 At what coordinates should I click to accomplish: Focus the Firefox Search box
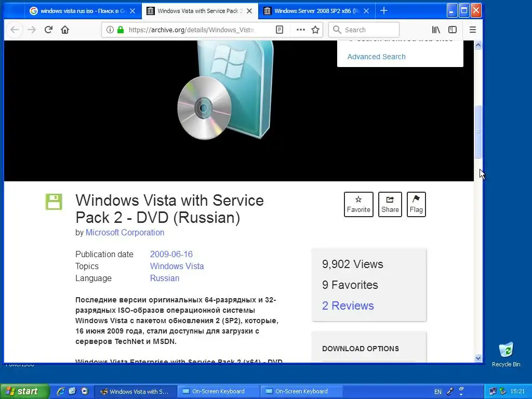364,30
